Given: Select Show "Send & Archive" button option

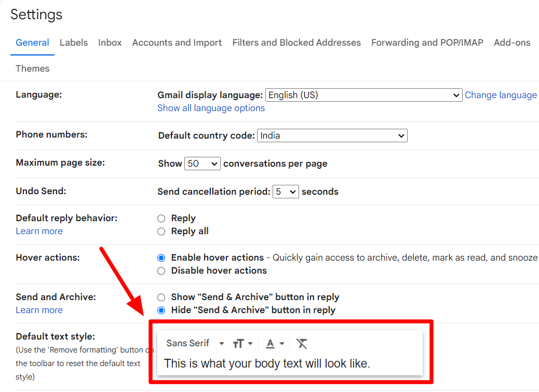Looking at the screenshot, I should click(x=161, y=297).
